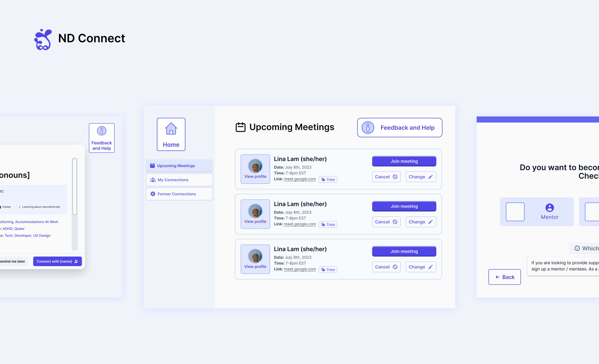This screenshot has width=599, height=364.
Task: Click the ND Connect logo icon
Action: point(43,39)
